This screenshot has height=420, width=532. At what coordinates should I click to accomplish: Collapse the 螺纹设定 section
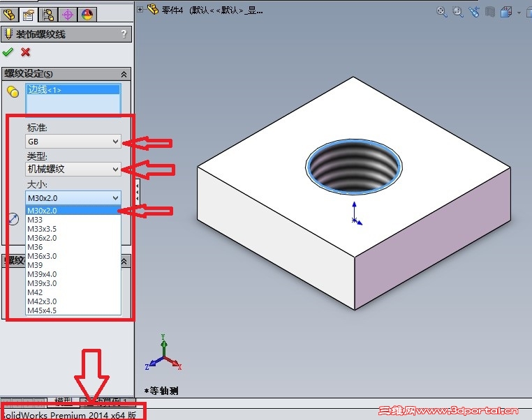[x=124, y=74]
